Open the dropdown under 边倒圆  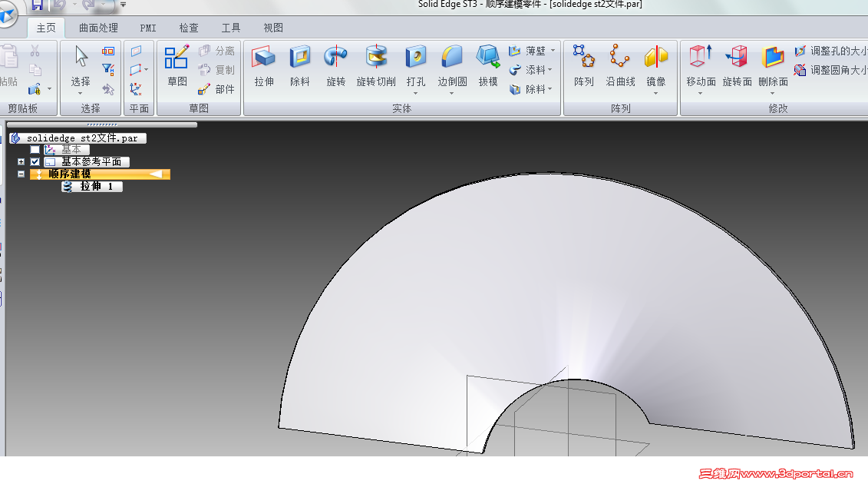click(452, 94)
